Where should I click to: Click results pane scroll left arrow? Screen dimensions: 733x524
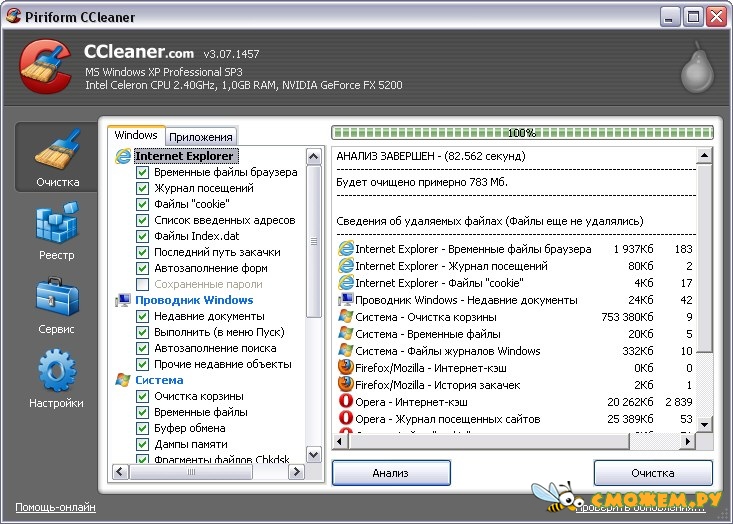[x=339, y=441]
